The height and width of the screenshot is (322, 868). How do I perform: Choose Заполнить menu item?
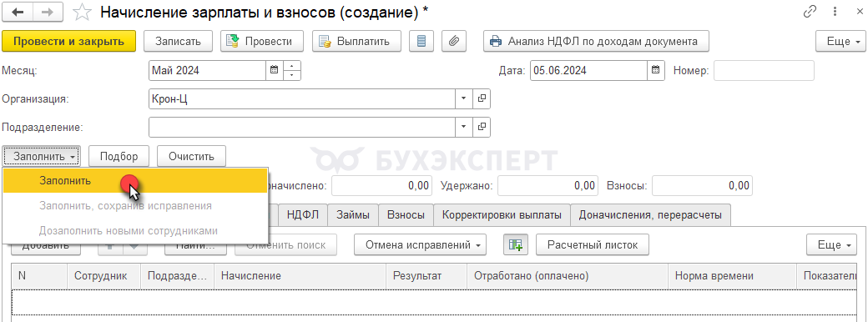point(135,180)
